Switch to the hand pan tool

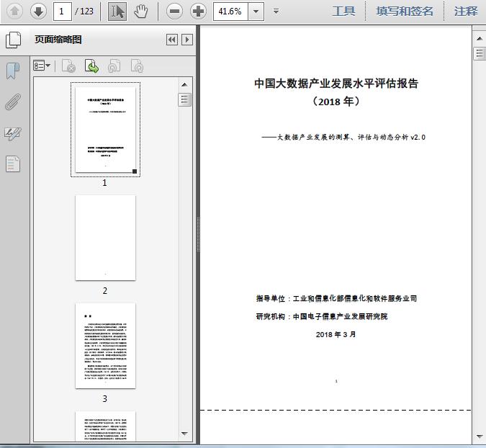(141, 11)
